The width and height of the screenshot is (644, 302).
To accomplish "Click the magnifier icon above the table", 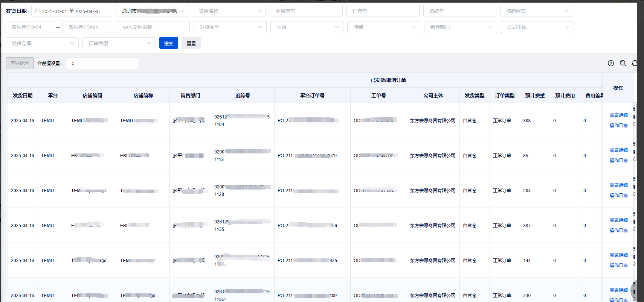I will (x=623, y=63).
